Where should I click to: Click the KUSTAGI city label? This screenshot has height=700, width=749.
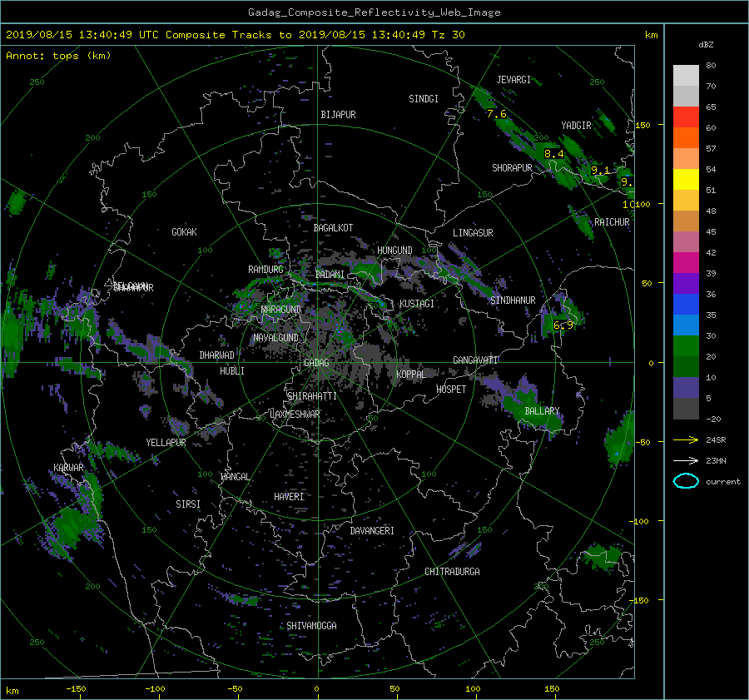tap(417, 304)
